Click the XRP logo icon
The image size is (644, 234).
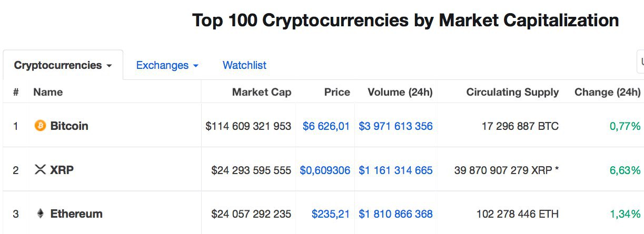coord(40,170)
